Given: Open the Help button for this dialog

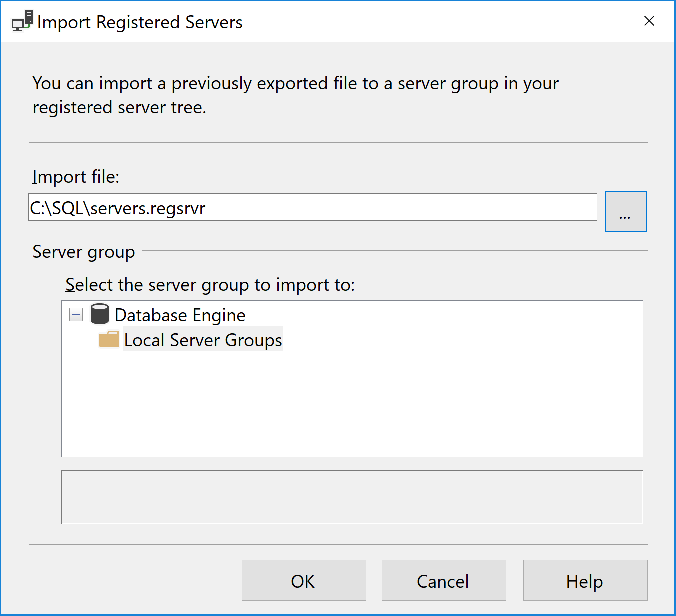Looking at the screenshot, I should (x=585, y=581).
